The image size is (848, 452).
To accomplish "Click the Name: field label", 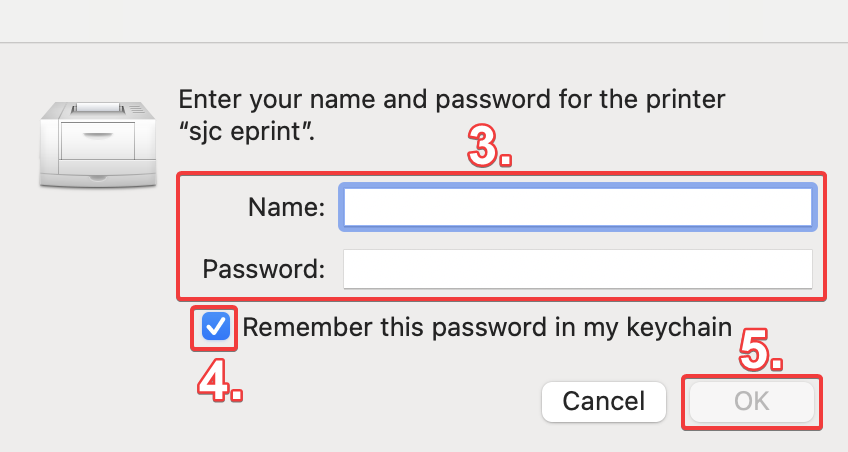I will click(x=286, y=207).
